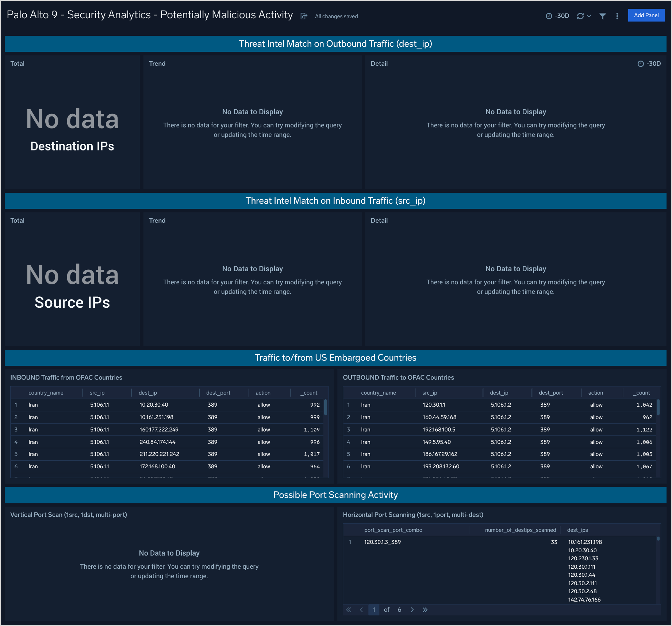This screenshot has width=672, height=626.
Task: Open the -30D time range clock icon
Action: pyautogui.click(x=549, y=16)
